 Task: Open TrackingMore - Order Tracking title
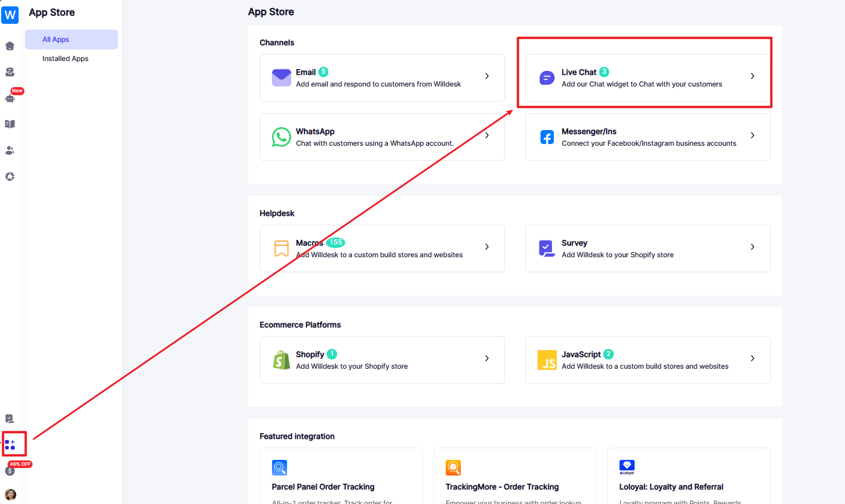point(502,487)
